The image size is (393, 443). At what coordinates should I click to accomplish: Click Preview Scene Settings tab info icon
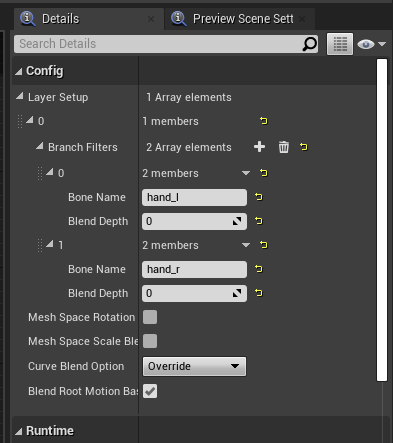179,18
